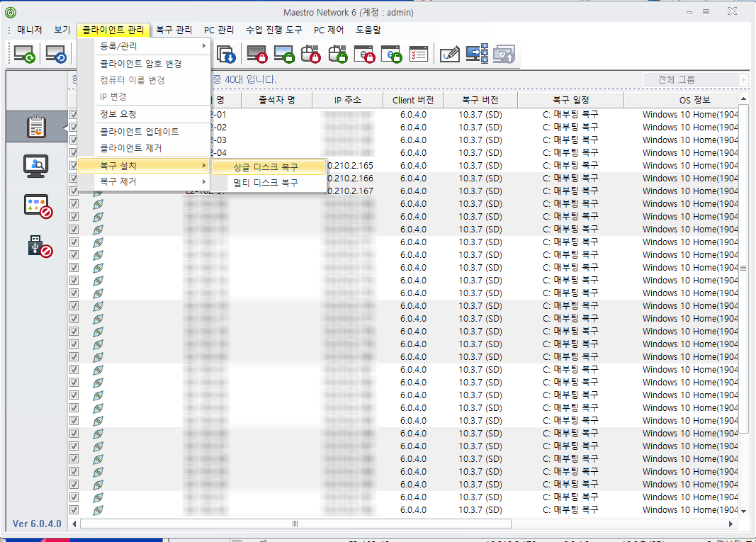This screenshot has height=542, width=756.
Task: Click the stacked windows download toolbar icon
Action: [x=225, y=54]
